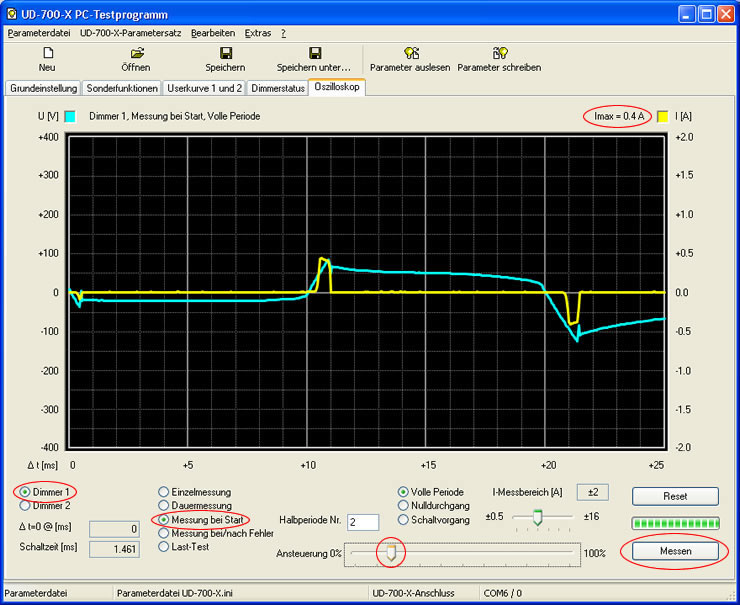The height and width of the screenshot is (605, 740).
Task: Select the Nulldurchgang radio option
Action: point(403,506)
